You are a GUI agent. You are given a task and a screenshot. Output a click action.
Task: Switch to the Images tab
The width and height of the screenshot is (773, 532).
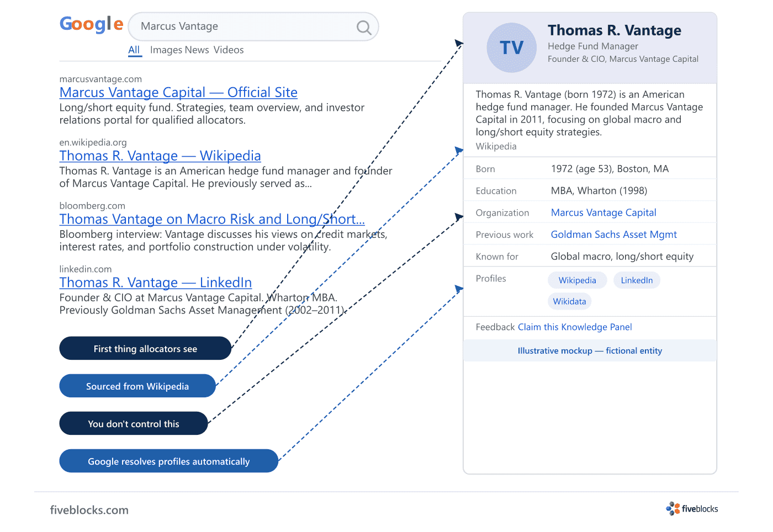166,50
